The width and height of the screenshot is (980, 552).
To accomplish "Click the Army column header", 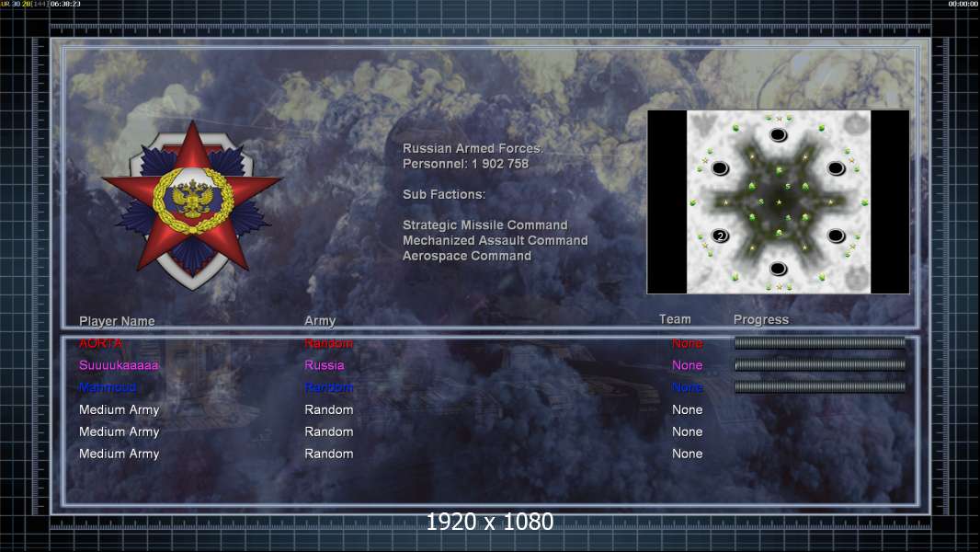I will [320, 321].
